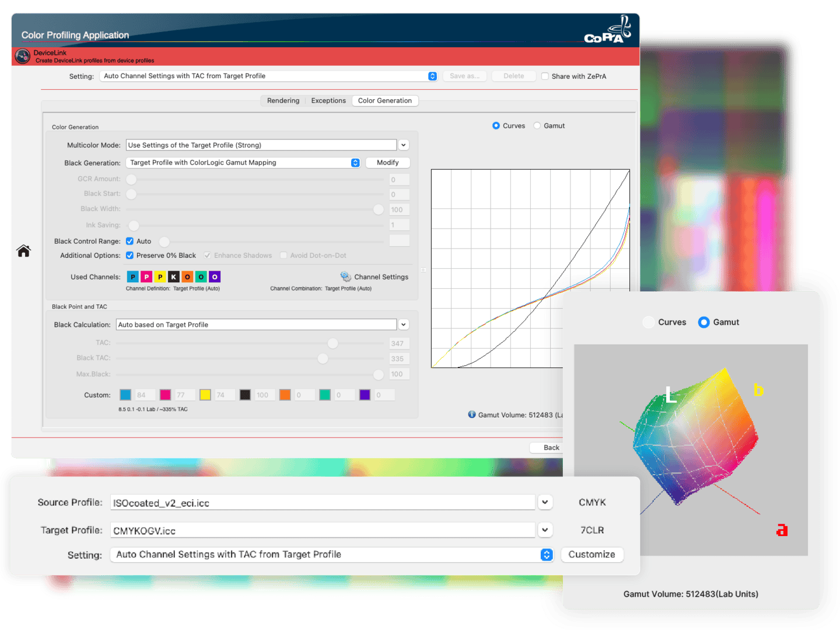Click the Source Profile input field

click(x=323, y=502)
